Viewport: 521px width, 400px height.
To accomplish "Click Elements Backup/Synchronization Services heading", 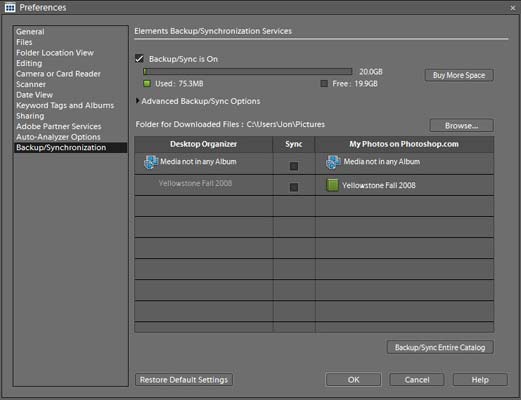I will click(x=213, y=31).
